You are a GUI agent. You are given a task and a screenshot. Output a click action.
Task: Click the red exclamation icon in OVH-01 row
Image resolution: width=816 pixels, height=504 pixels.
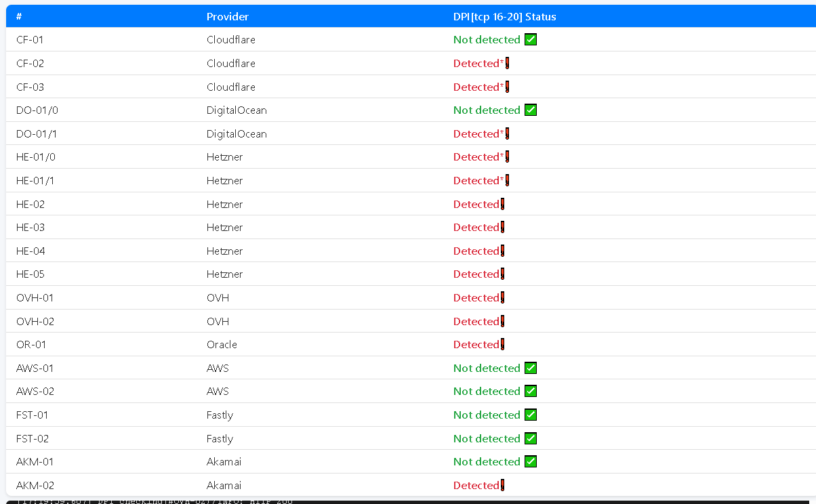pos(502,298)
